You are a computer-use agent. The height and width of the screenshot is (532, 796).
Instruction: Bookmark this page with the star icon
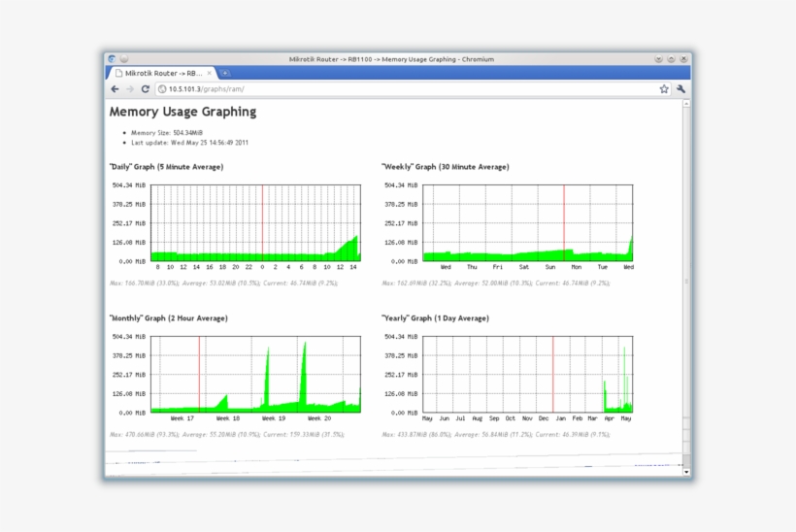pos(664,89)
